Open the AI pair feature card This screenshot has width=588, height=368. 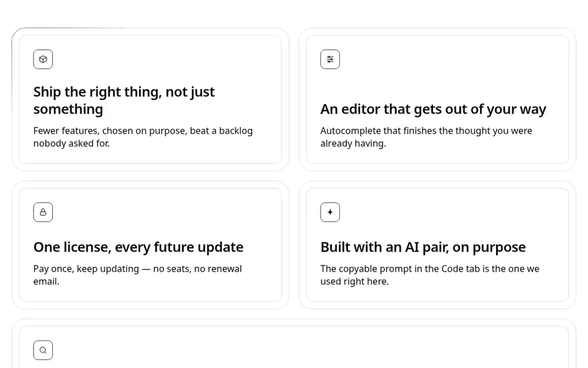[437, 245]
